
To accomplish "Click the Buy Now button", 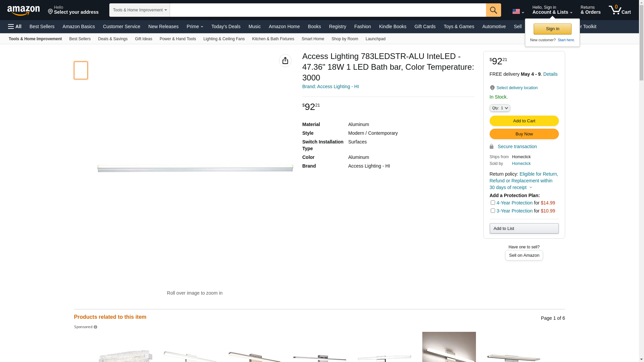I will 524,134.
